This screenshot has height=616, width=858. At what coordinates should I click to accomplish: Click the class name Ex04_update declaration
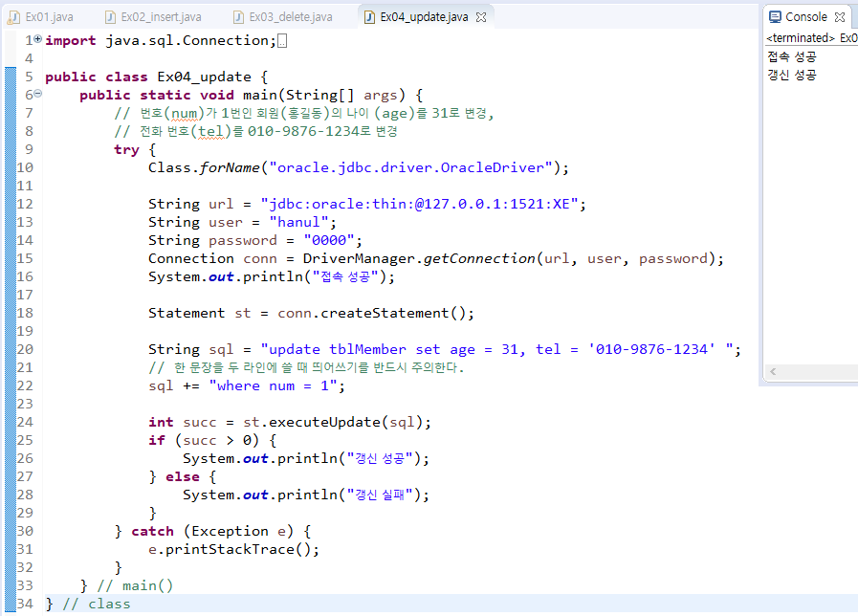pyautogui.click(x=204, y=77)
